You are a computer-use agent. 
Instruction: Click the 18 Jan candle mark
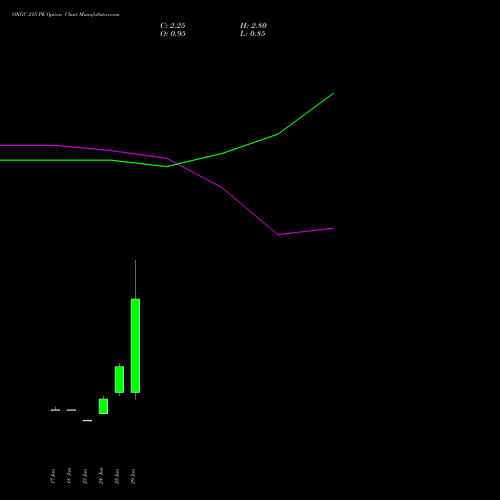pos(71,410)
